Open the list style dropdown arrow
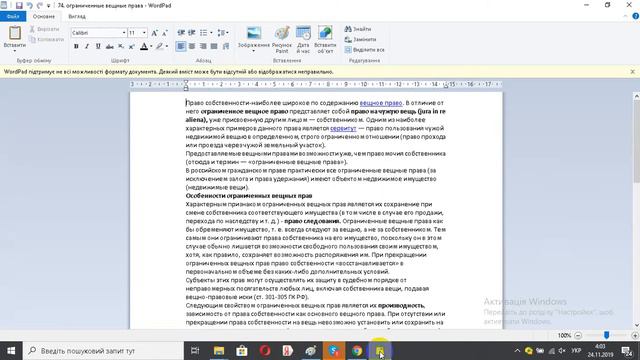640x360 pixels. (211, 33)
